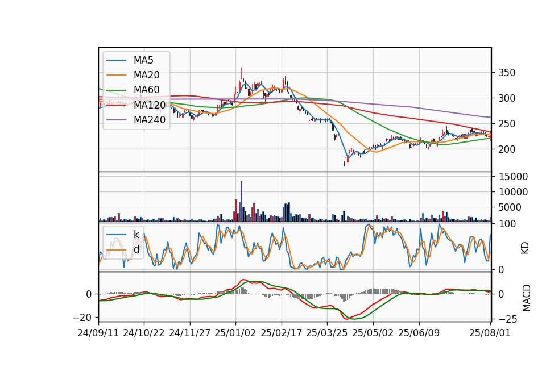This screenshot has height=392, width=546.
Task: Click the blue MA5 legend line sample
Action: [116, 60]
